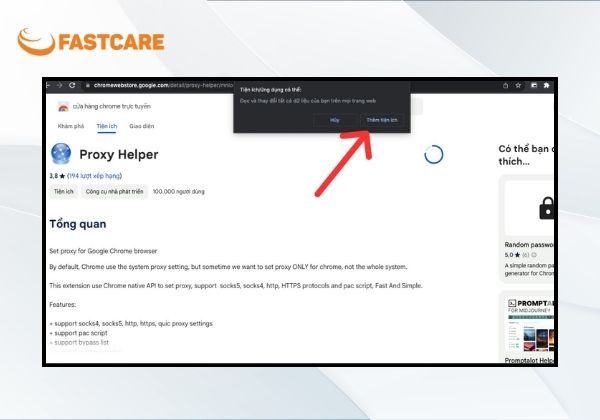The height and width of the screenshot is (420, 600).
Task: Click the 'Features:' text line
Action: pos(63,304)
